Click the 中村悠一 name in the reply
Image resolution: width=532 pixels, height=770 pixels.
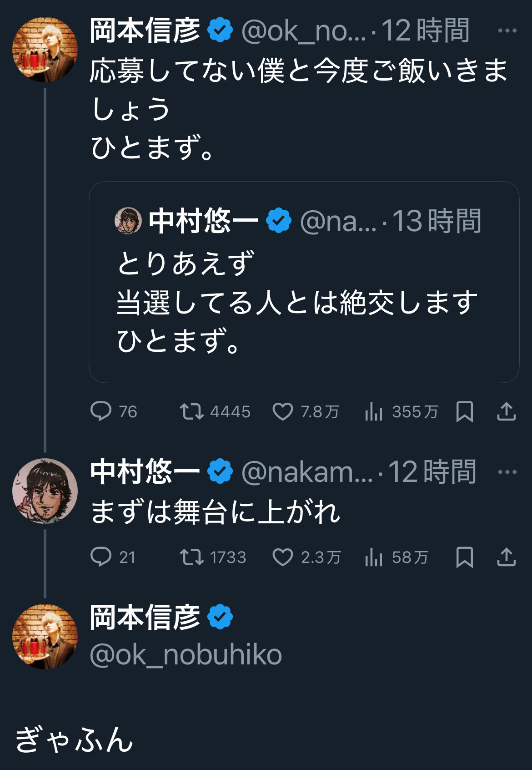(145, 472)
